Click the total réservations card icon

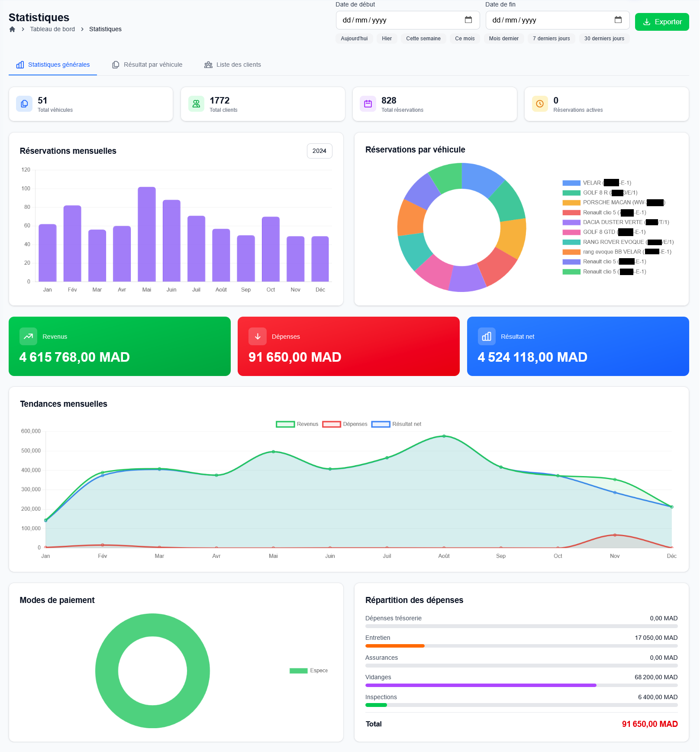368,104
